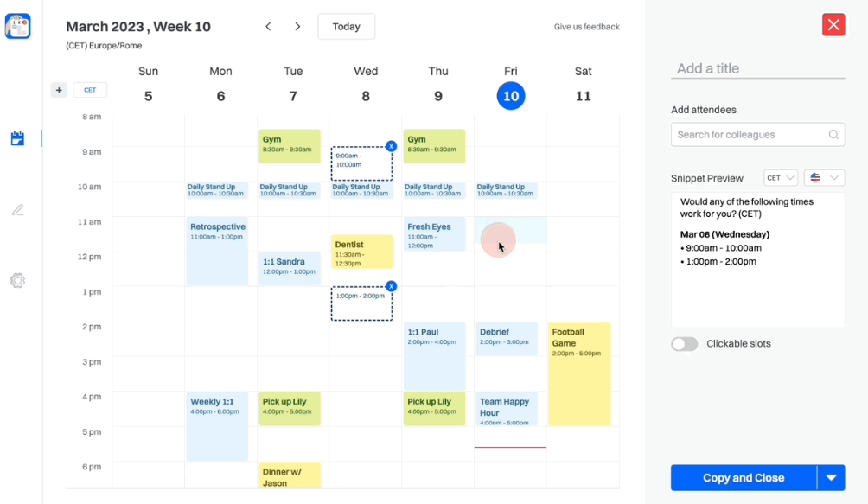
Task: Open the Give us feedback link
Action: coord(586,27)
